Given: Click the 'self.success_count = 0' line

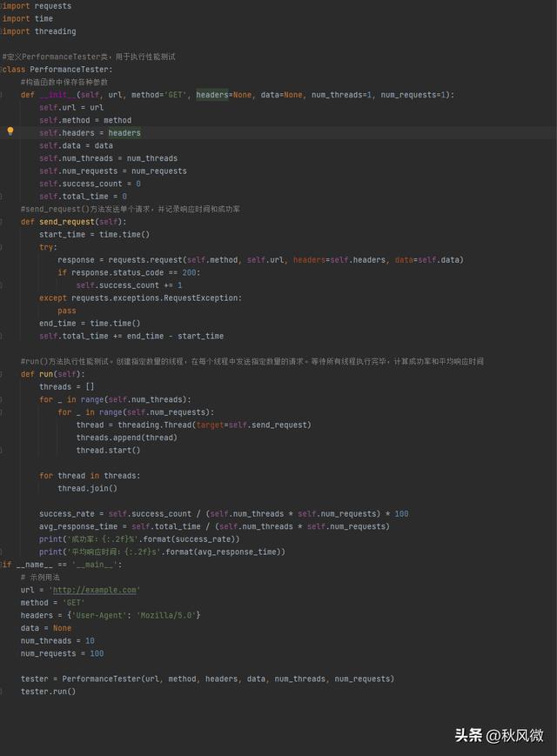Looking at the screenshot, I should point(91,184).
